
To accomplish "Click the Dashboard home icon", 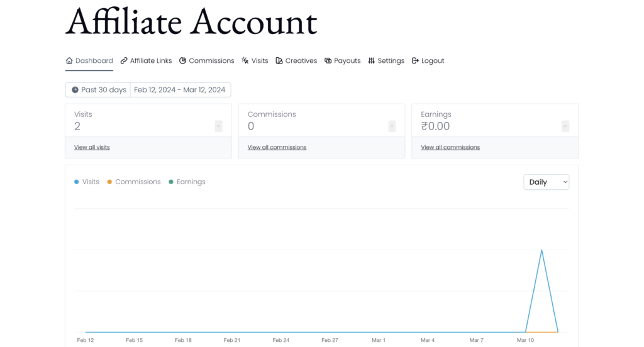I will pos(69,61).
